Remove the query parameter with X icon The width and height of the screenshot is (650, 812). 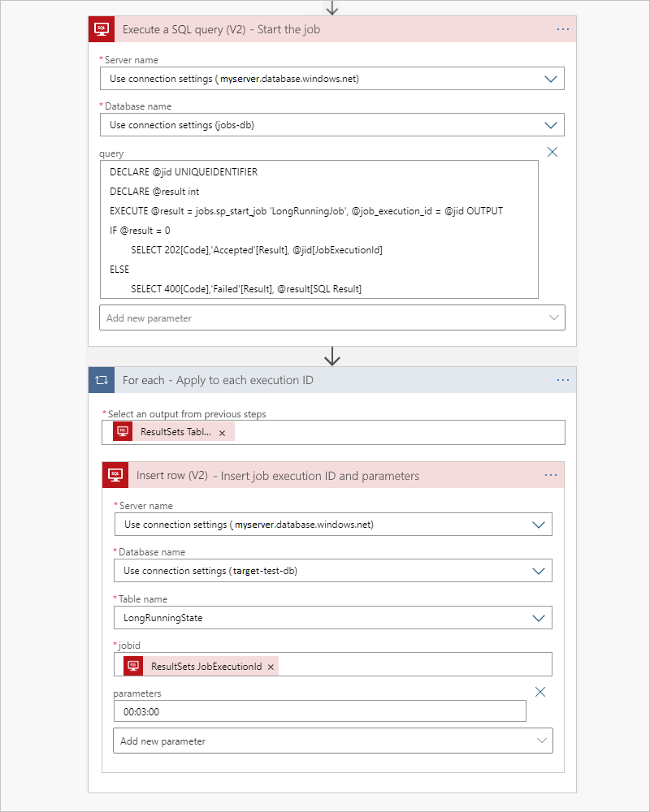pos(552,152)
